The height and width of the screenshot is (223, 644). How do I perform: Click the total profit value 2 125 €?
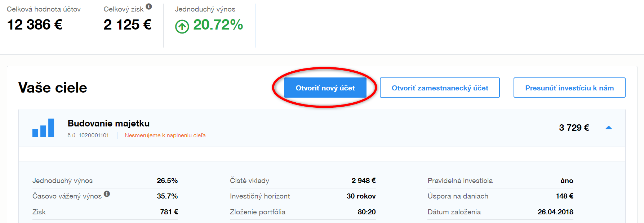click(128, 25)
